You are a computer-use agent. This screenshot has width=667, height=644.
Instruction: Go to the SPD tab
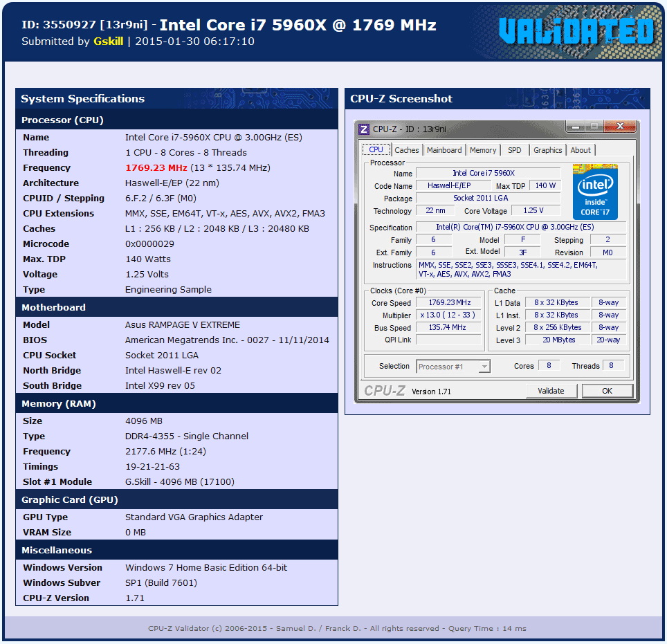(x=515, y=150)
